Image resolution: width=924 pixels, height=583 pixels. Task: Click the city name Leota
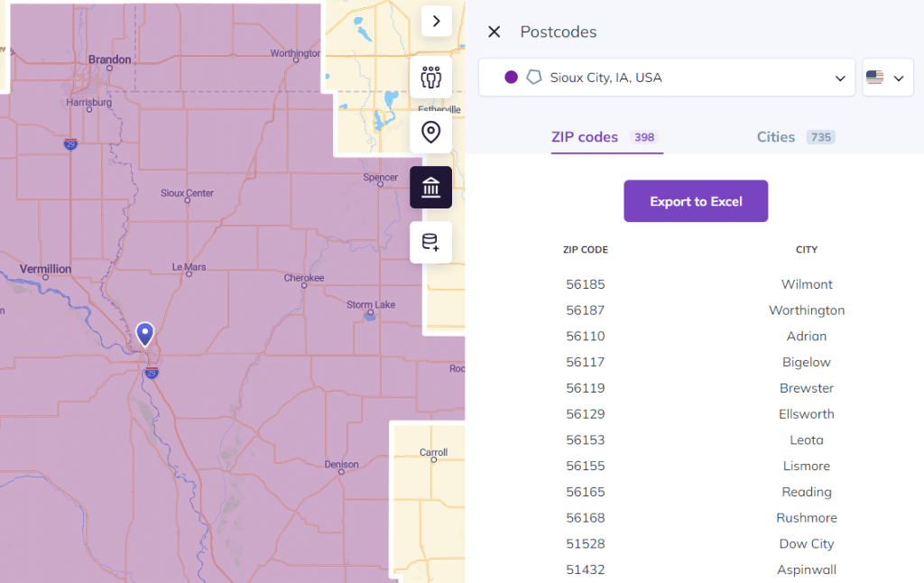[807, 440]
